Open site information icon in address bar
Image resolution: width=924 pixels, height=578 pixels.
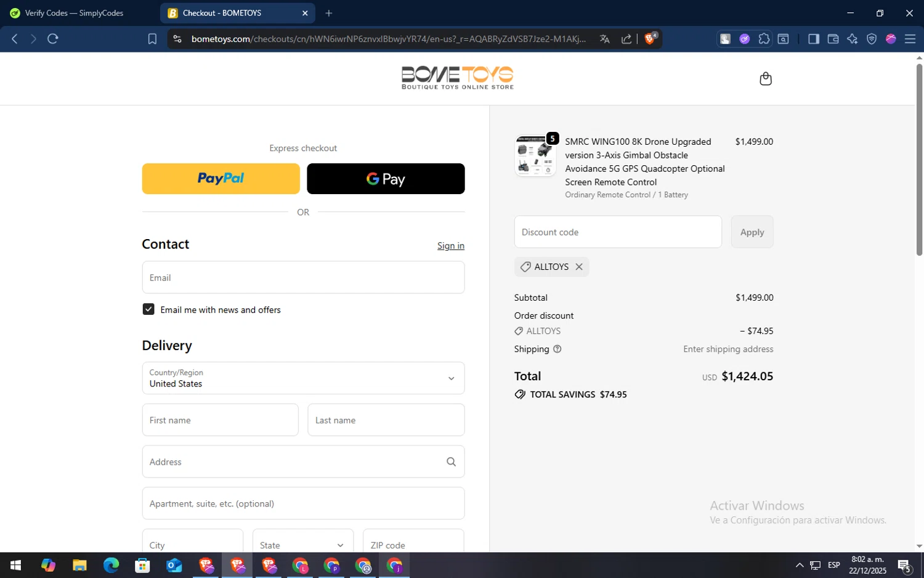point(177,39)
